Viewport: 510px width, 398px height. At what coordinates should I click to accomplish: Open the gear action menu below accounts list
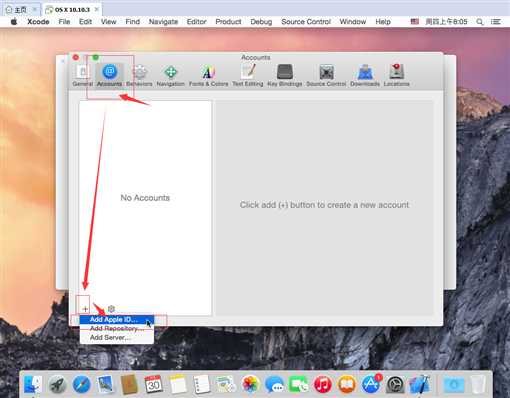click(x=111, y=309)
